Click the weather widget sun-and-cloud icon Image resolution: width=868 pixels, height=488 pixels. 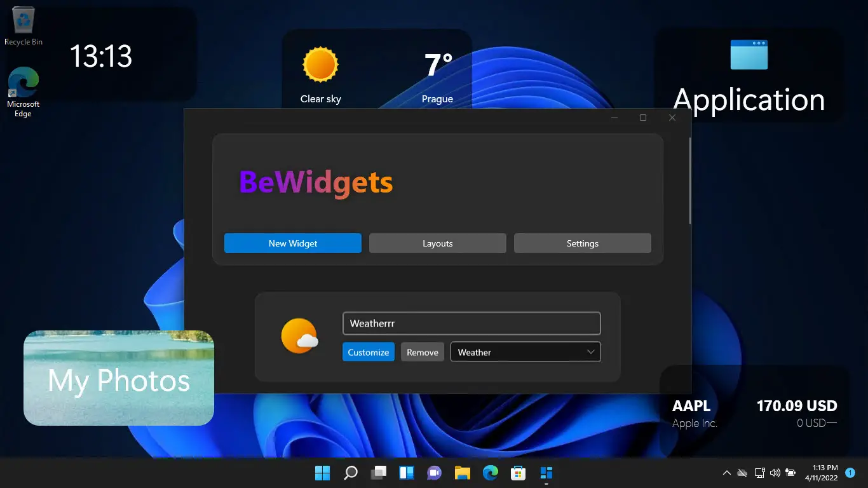coord(299,336)
